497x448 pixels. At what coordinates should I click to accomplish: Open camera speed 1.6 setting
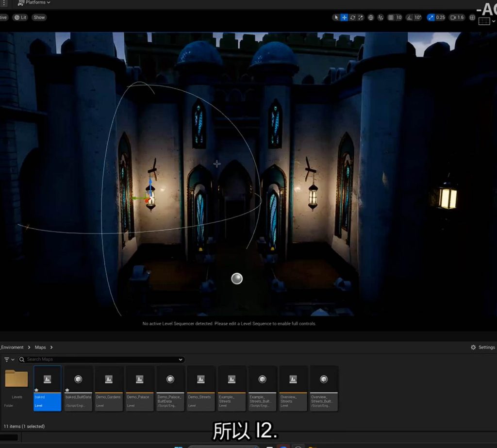click(x=457, y=17)
